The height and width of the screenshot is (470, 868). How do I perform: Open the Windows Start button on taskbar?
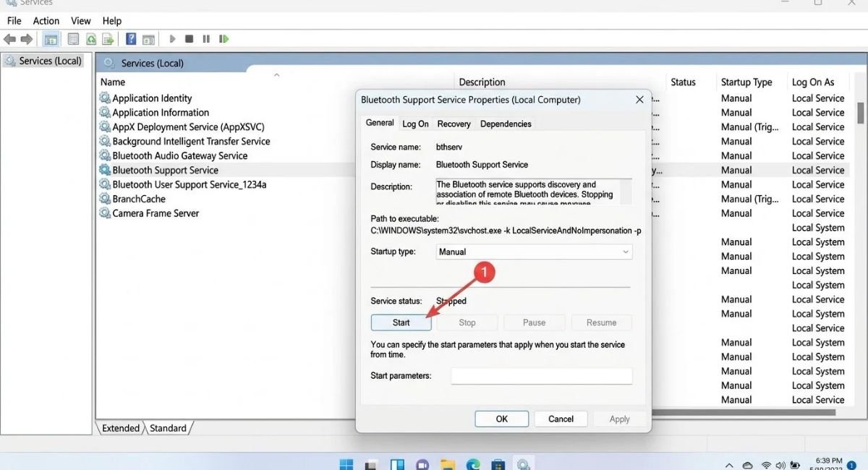[347, 464]
